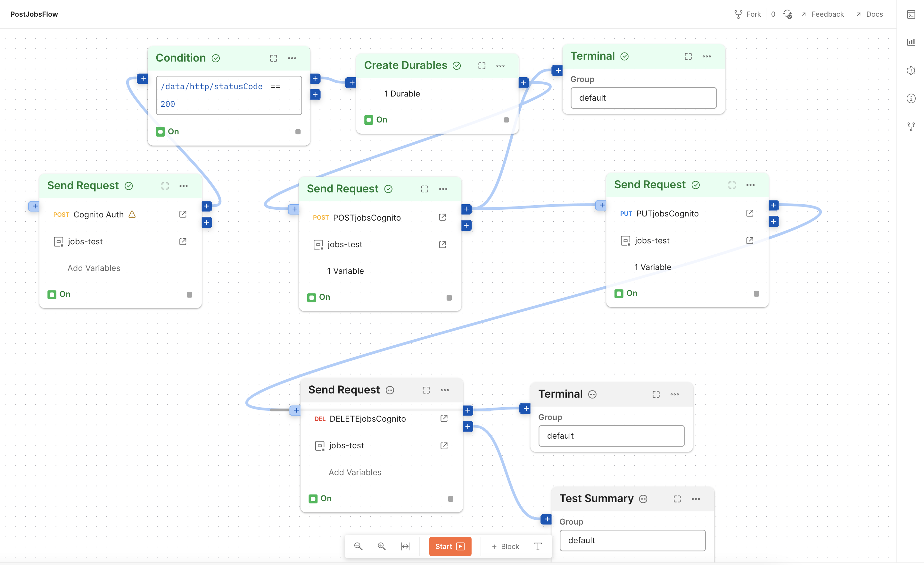Click the Test Summary Group default field
The width and height of the screenshot is (924, 565).
click(x=632, y=540)
